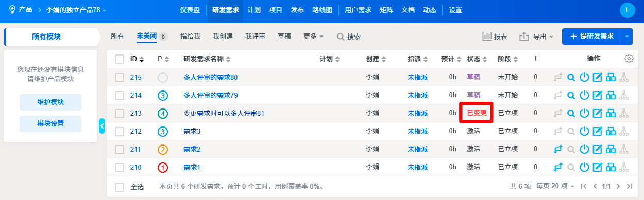Open the story link 多人评审的需求80
644x200 pixels.
(210, 77)
